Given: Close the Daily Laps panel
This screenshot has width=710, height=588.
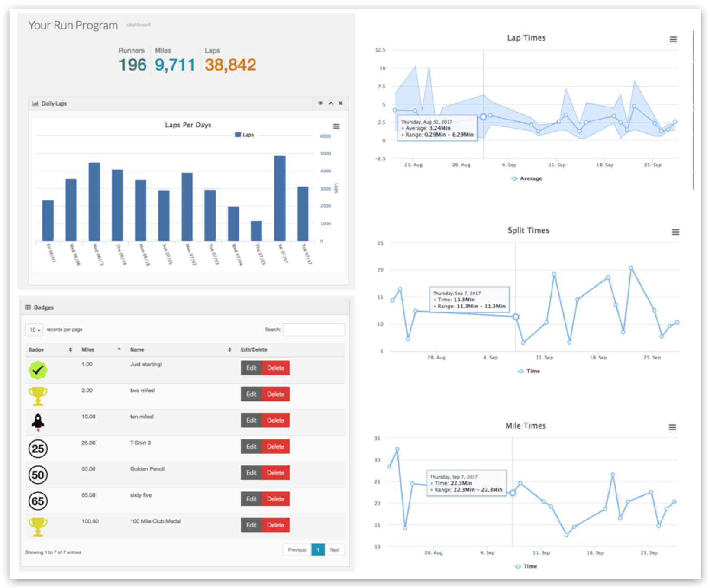Looking at the screenshot, I should pyautogui.click(x=341, y=103).
